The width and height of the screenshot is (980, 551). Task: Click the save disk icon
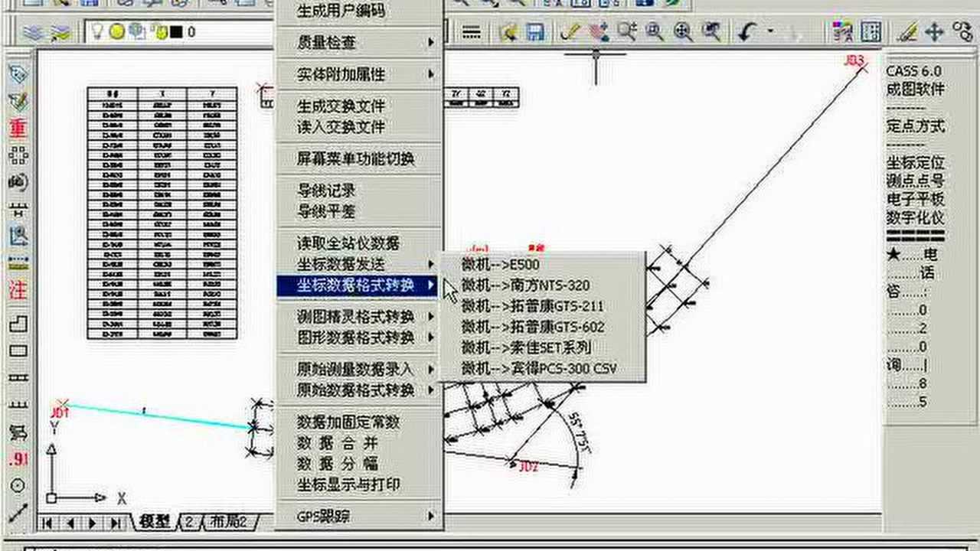point(534,31)
